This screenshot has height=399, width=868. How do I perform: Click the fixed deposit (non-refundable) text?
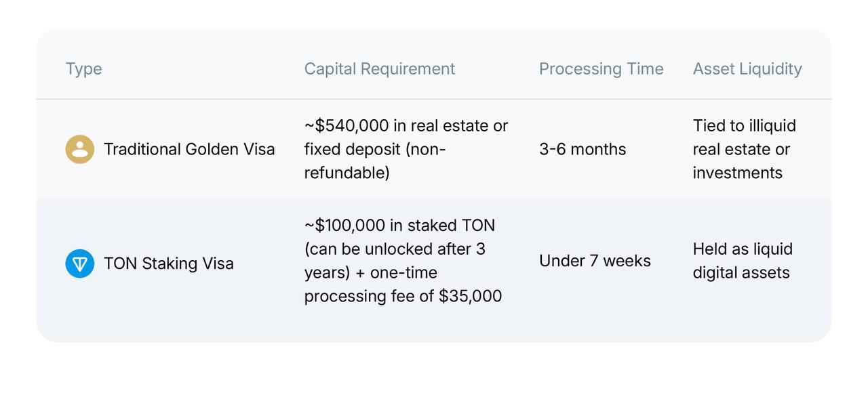click(x=375, y=161)
